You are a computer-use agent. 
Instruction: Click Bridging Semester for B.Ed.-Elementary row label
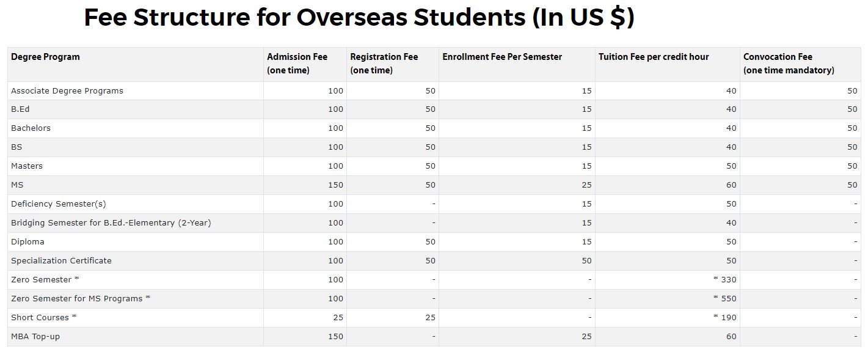111,223
